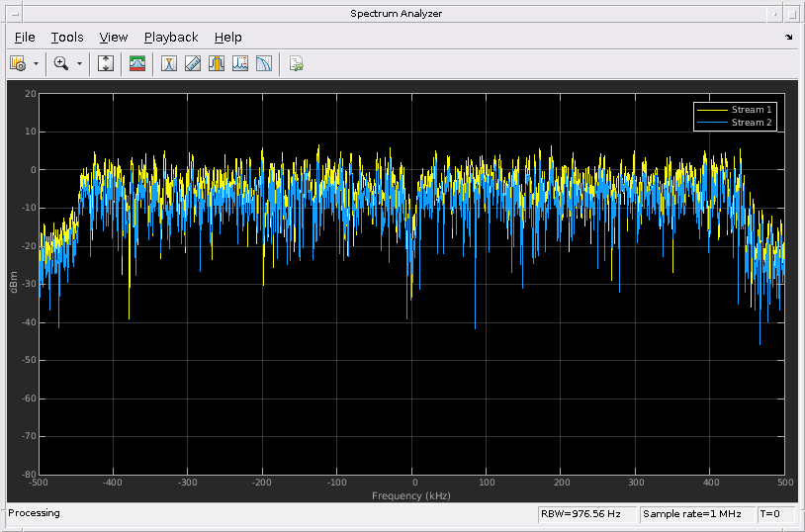Open Channel Measurements with the orange band icon
Viewport: 805px width, 532px height.
pos(217,63)
